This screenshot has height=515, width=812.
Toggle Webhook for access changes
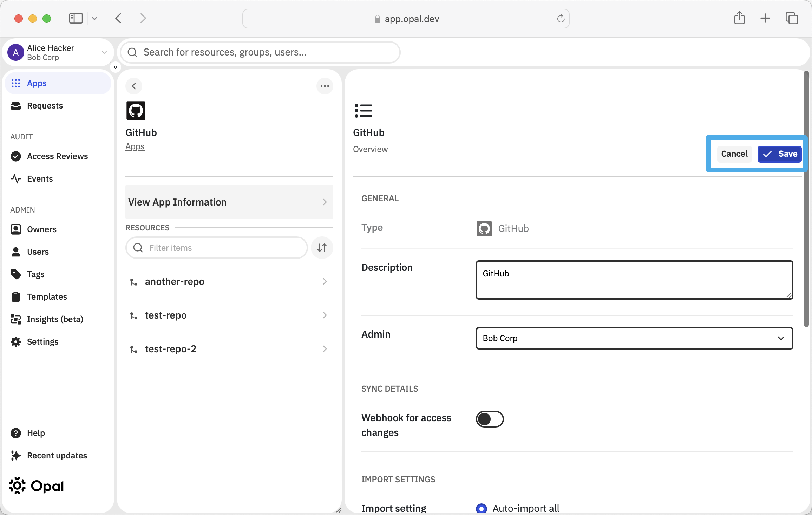click(490, 419)
